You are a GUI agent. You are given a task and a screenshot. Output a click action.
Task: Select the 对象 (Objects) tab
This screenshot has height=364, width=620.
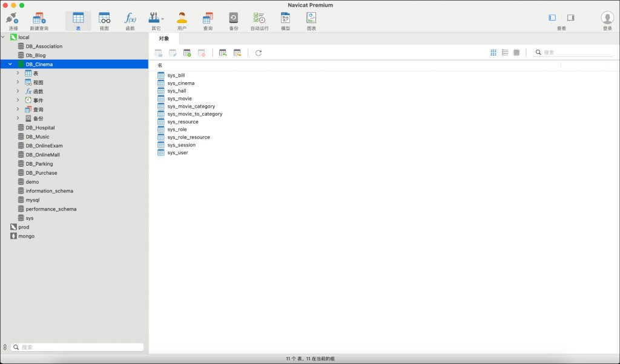(164, 39)
